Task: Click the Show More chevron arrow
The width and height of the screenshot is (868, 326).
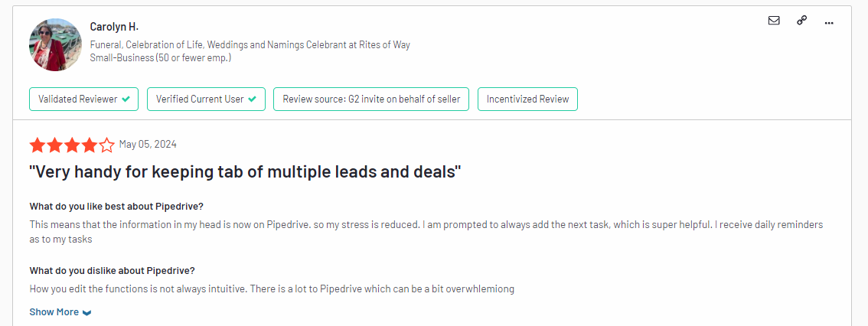Action: click(x=86, y=313)
